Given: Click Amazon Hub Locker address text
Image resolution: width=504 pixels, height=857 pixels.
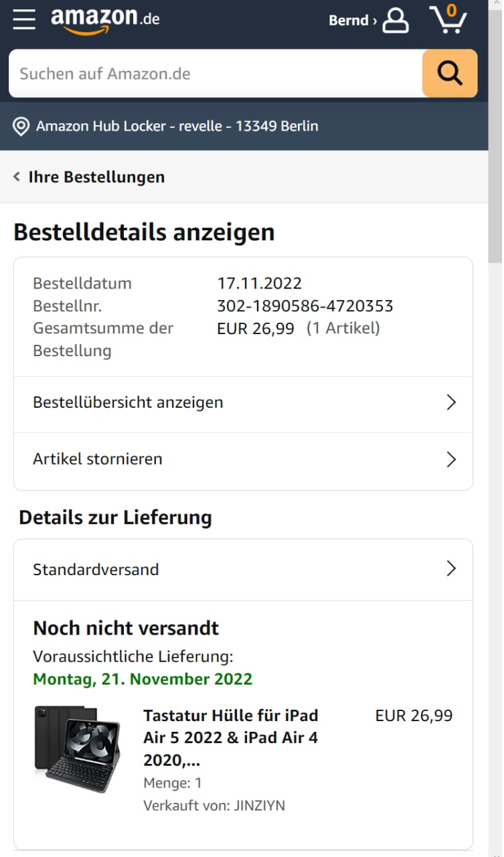Looking at the screenshot, I should tap(177, 126).
